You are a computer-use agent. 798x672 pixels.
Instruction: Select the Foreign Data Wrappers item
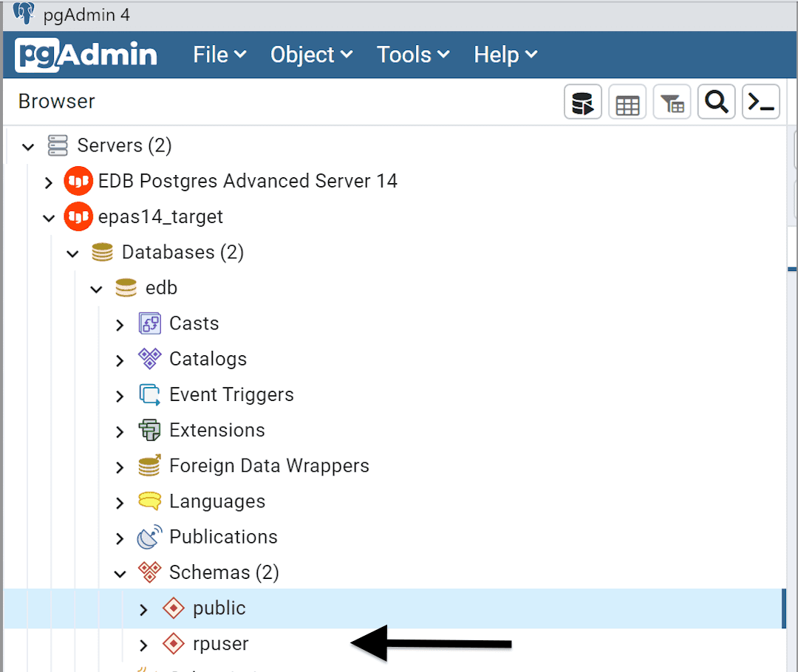point(269,466)
